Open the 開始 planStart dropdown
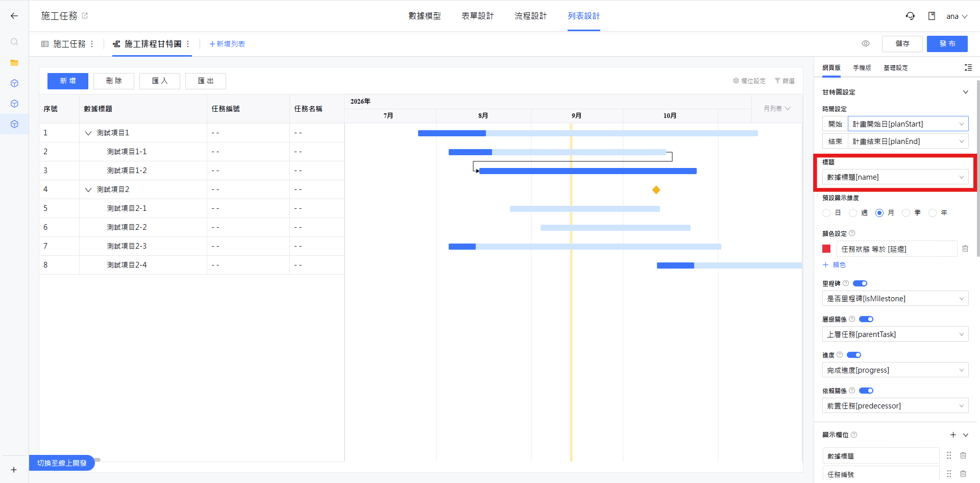Image resolution: width=980 pixels, height=483 pixels. click(x=908, y=124)
